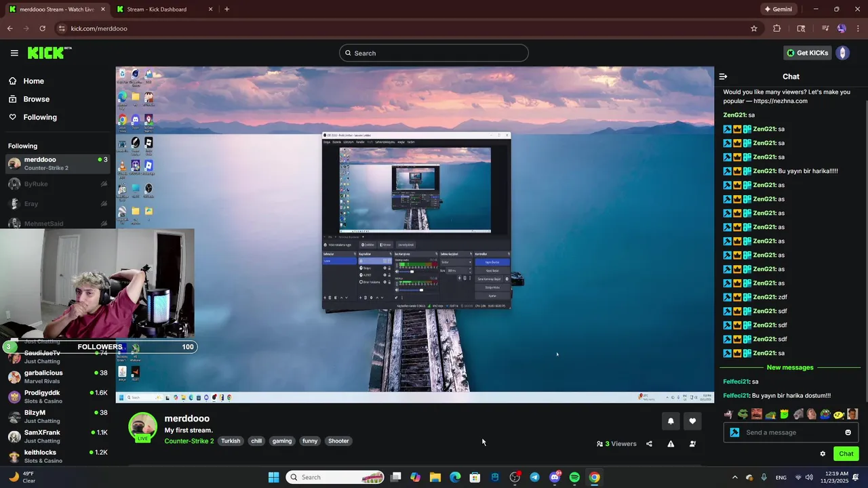
Task: Click the Get KICKs button
Action: tap(807, 53)
